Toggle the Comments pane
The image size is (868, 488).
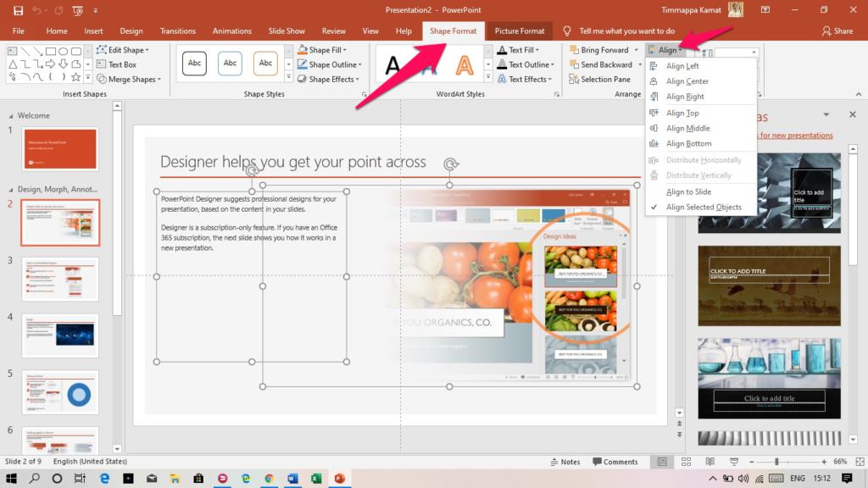pyautogui.click(x=617, y=462)
